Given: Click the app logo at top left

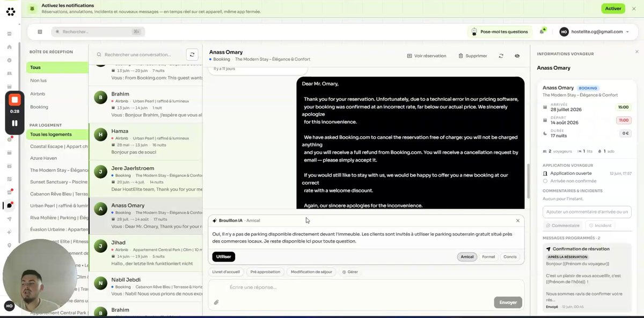Looking at the screenshot, I should [10, 12].
